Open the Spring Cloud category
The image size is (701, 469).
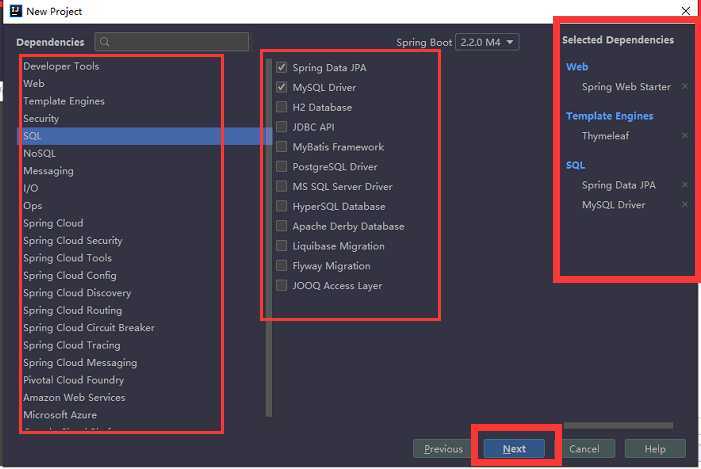point(53,223)
